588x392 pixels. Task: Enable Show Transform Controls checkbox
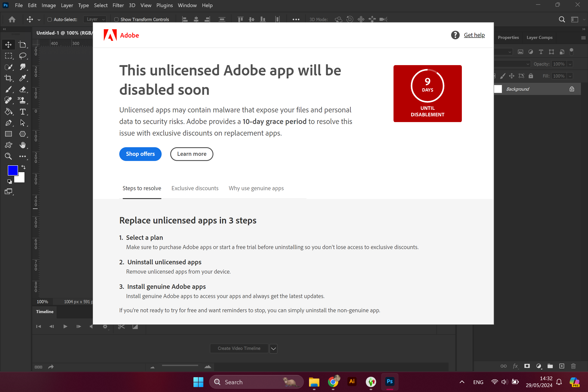(x=116, y=20)
